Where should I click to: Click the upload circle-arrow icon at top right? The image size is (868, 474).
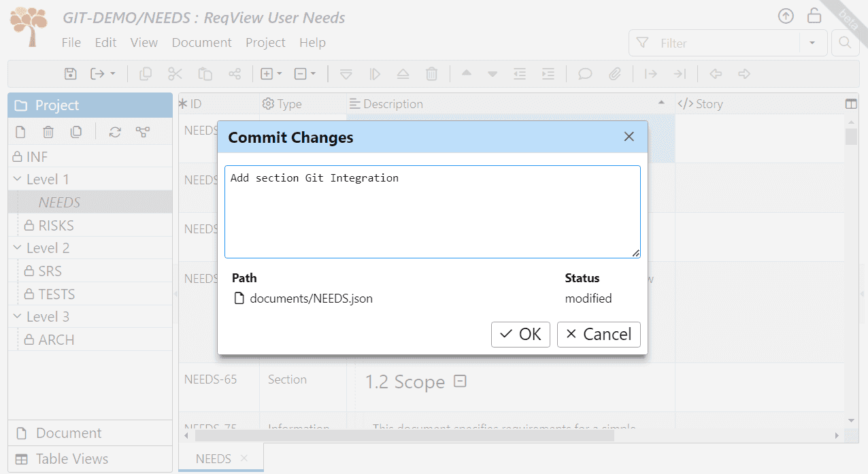pyautogui.click(x=786, y=16)
